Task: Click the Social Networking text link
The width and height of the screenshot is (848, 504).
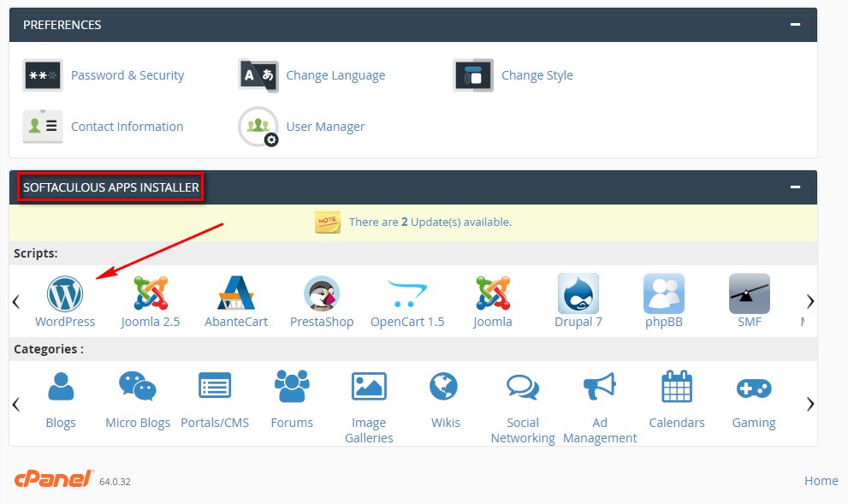Action: [523, 430]
